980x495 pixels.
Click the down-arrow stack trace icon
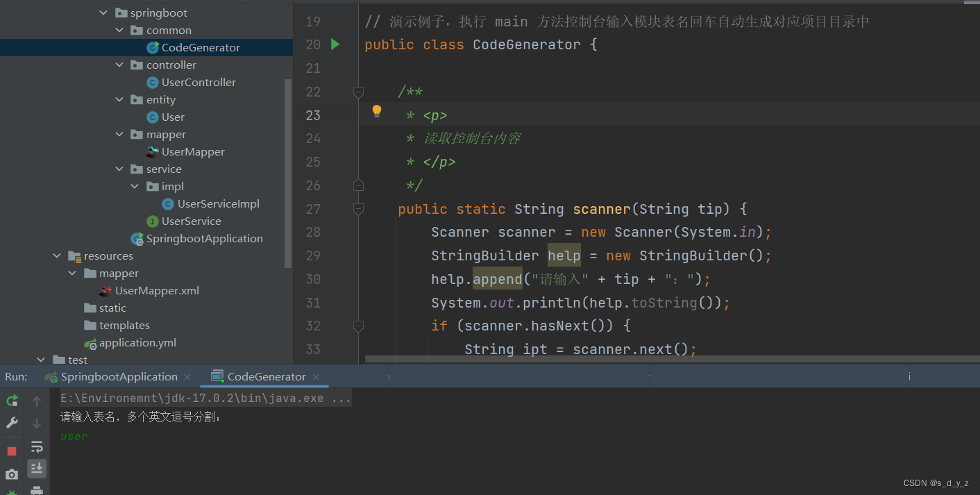pyautogui.click(x=37, y=423)
